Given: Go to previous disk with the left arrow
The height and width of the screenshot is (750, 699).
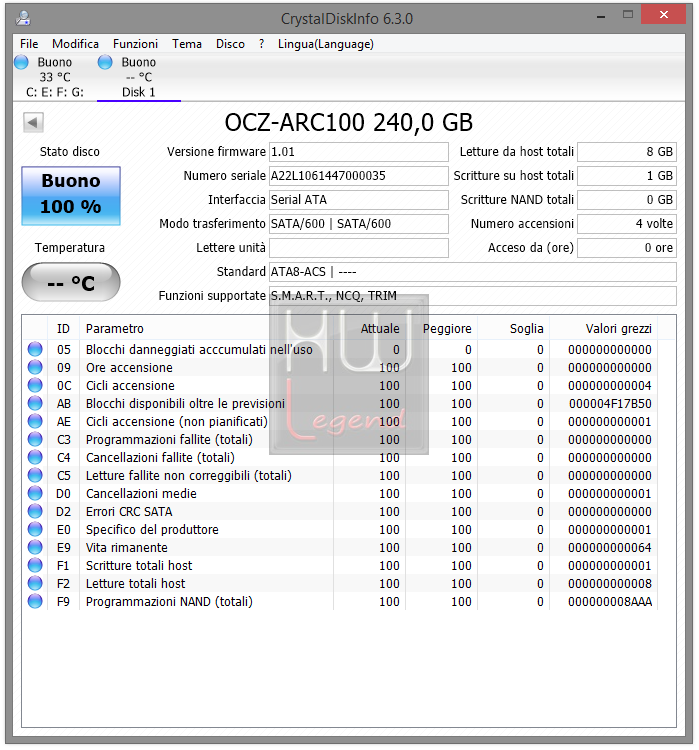Looking at the screenshot, I should point(33,122).
